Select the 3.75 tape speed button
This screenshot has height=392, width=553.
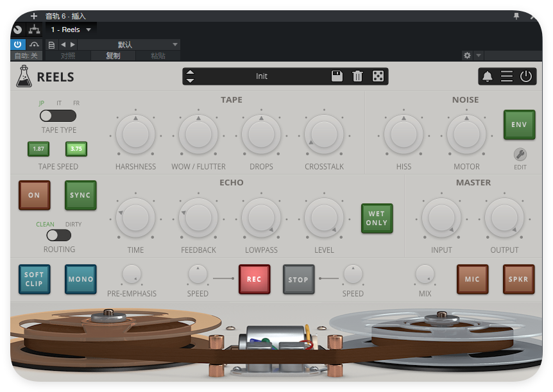tap(76, 149)
